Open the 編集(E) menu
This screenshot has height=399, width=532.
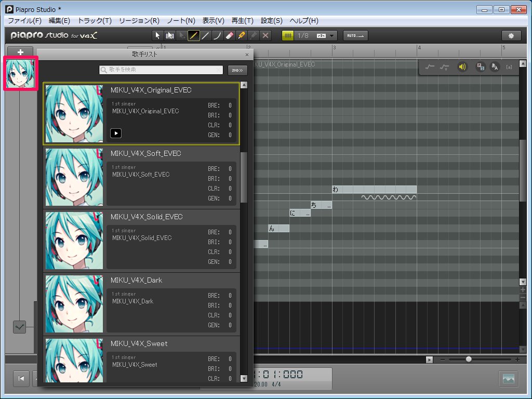pos(59,21)
